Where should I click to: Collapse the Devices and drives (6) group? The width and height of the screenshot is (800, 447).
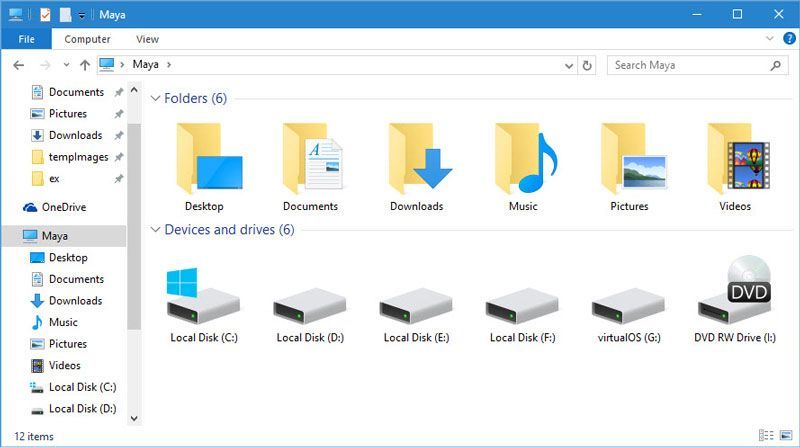point(156,230)
